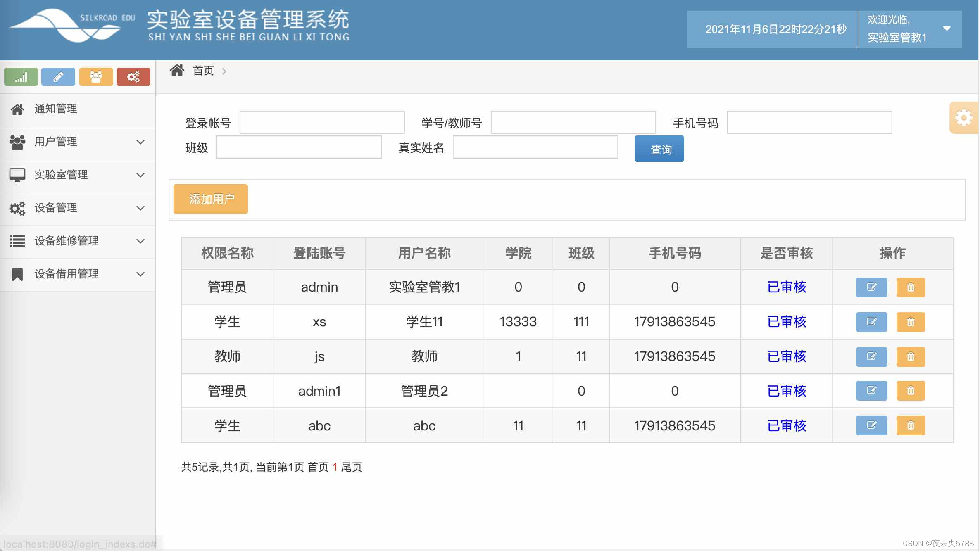Open the welcome user dropdown arrow
The width and height of the screenshot is (980, 551).
click(947, 28)
